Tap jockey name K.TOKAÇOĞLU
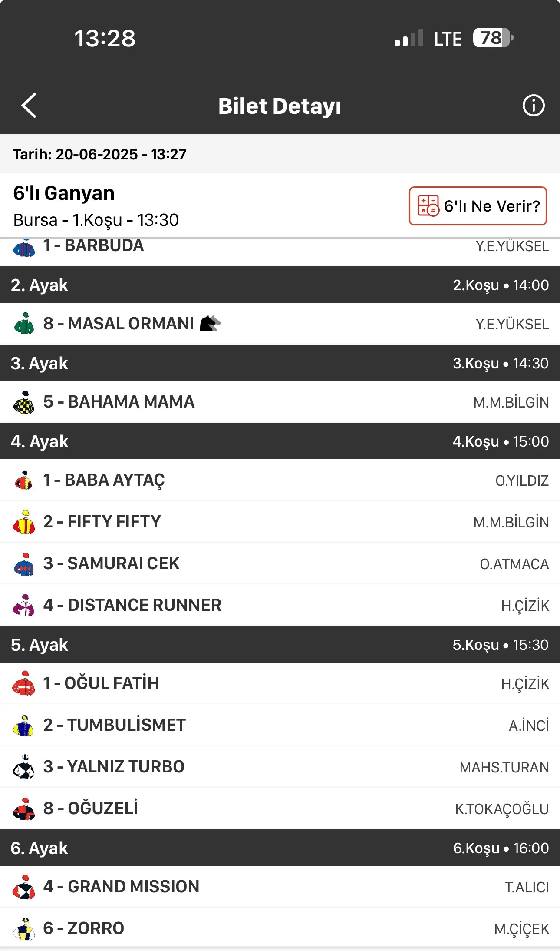Viewport: 560px width, 951px height. (x=501, y=809)
